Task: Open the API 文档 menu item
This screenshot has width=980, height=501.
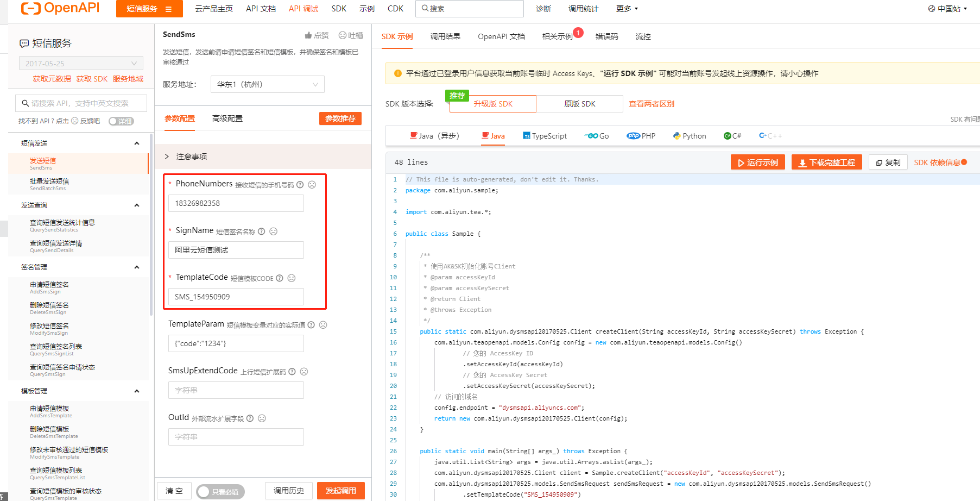Action: (261, 9)
